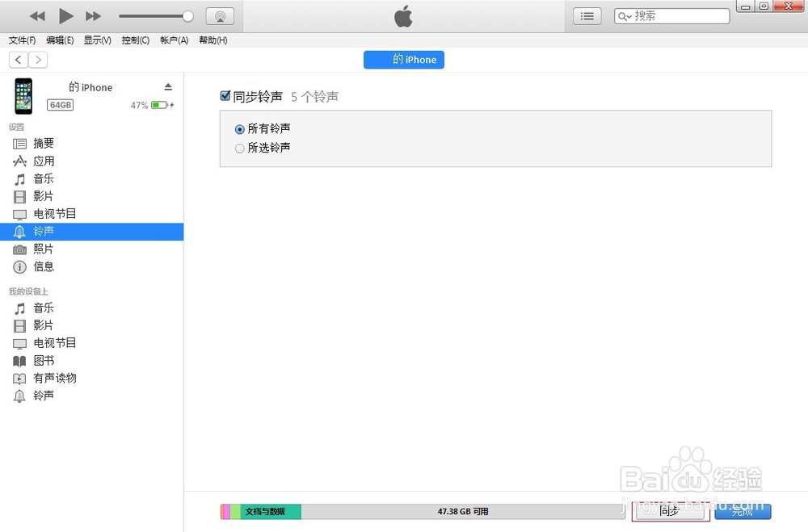
Task: Open the 控制 menu
Action: pyautogui.click(x=134, y=40)
